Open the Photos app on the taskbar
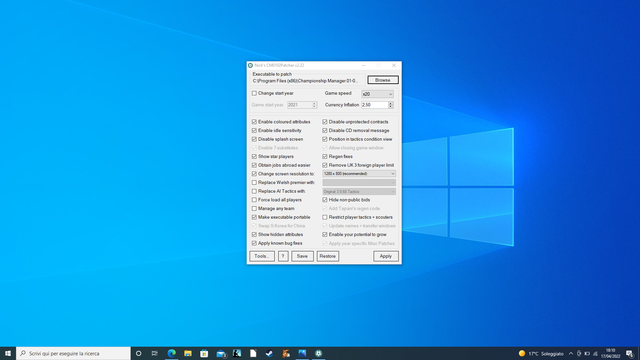 (x=302, y=353)
